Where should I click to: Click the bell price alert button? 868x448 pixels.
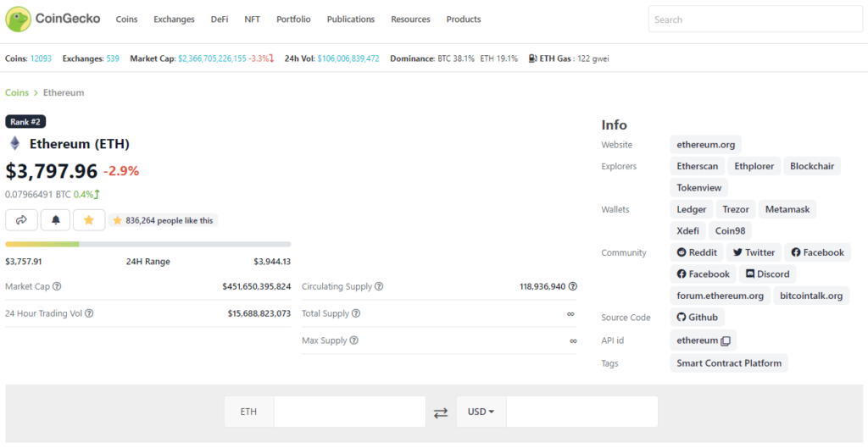[x=55, y=220]
